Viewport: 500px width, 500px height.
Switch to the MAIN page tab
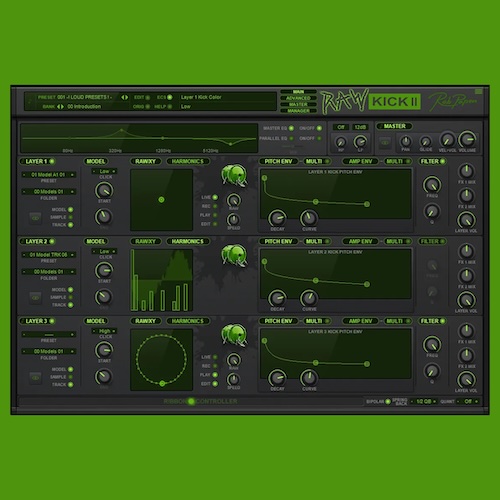298,92
